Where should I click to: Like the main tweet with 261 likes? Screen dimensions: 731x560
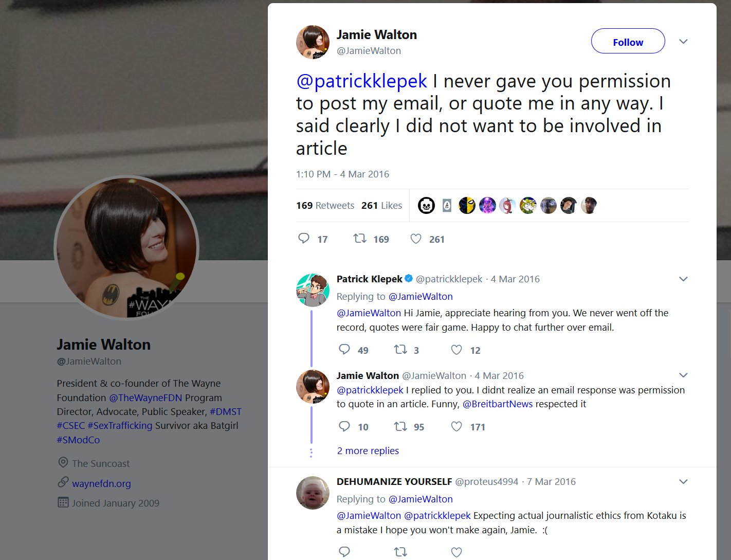(x=416, y=239)
